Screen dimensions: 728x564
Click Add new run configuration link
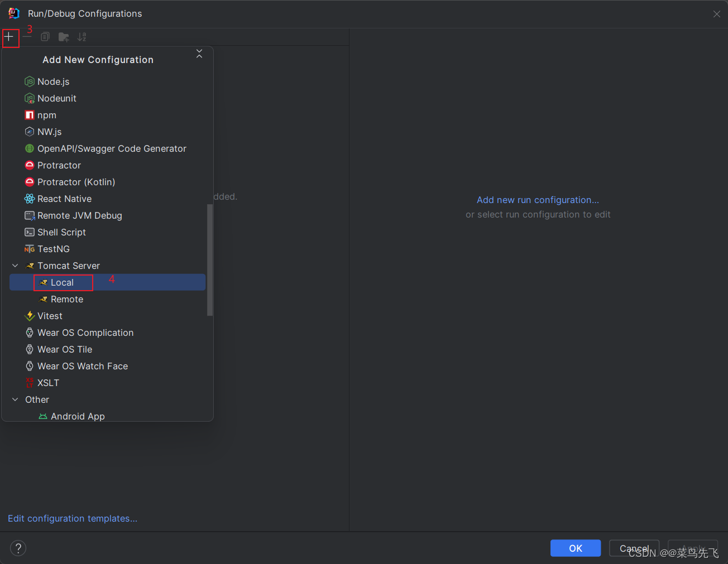(538, 200)
